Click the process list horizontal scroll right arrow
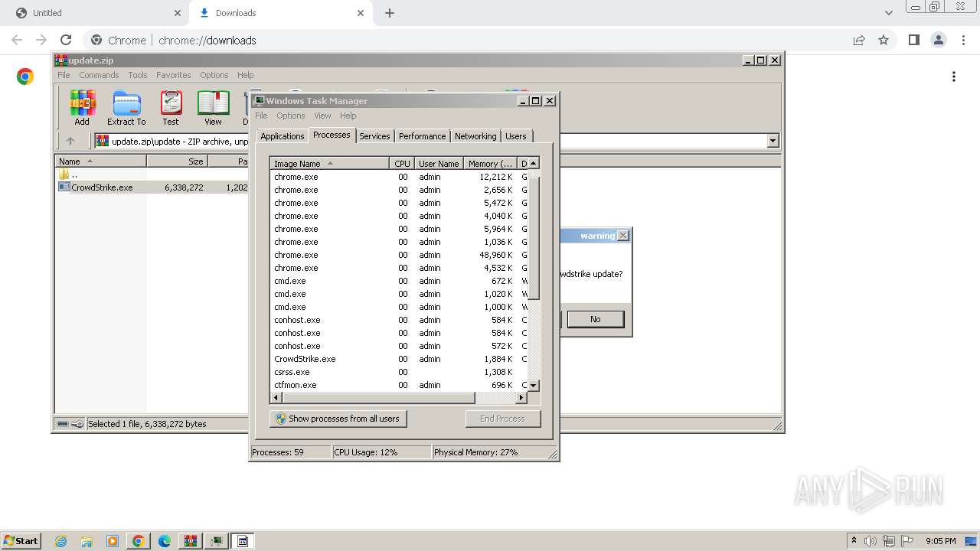Screen dimensions: 980x551 tap(521, 398)
